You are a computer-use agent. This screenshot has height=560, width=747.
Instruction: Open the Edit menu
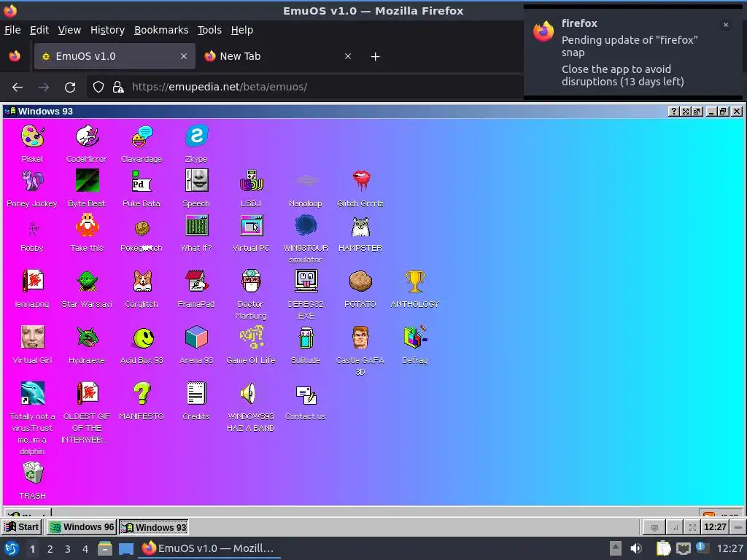click(x=39, y=30)
